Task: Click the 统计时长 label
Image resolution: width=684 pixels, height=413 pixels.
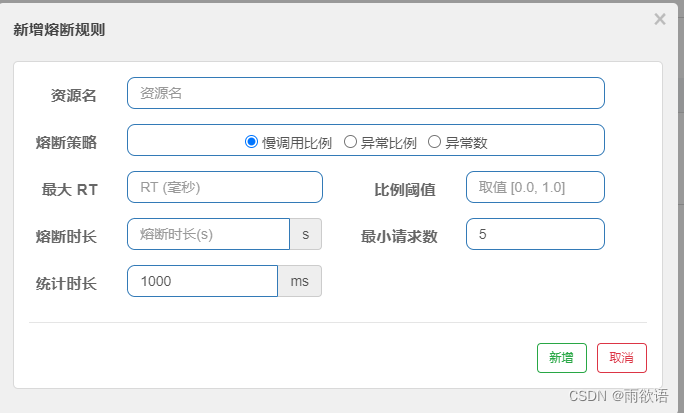Action: (66, 283)
